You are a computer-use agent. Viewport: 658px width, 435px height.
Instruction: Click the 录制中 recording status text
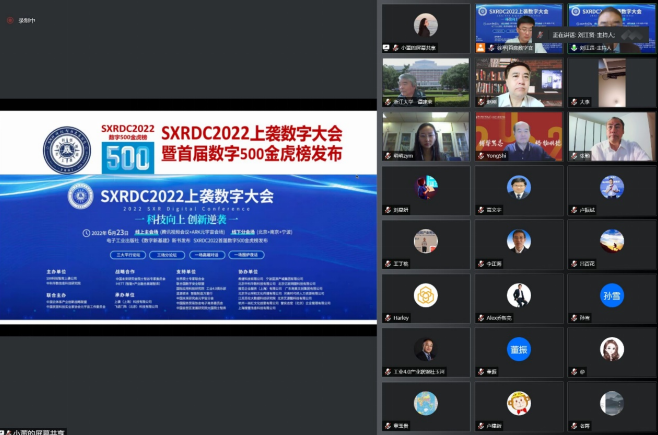pos(26,20)
